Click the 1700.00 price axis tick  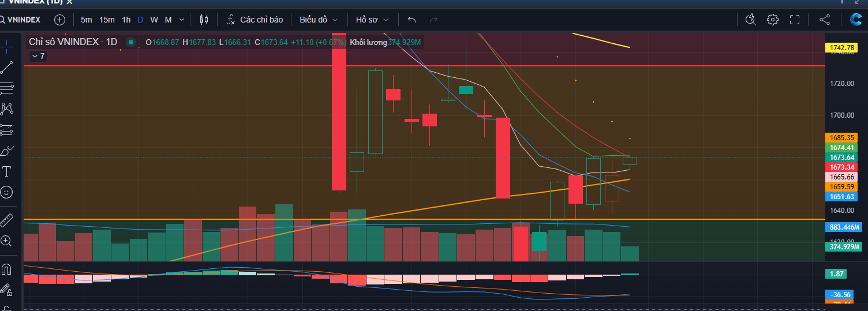point(841,115)
